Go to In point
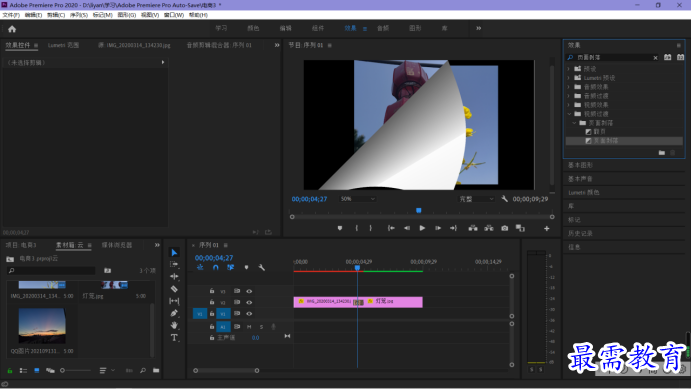692x389 pixels. click(x=391, y=228)
